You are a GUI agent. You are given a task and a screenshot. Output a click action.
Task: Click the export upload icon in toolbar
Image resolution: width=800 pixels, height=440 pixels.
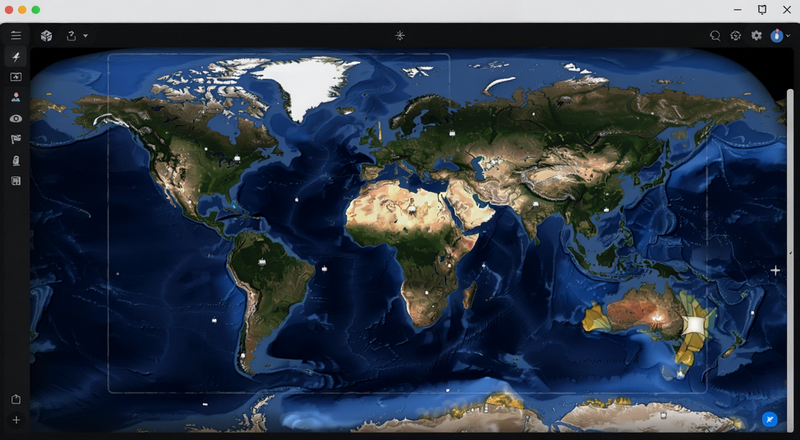pos(71,36)
